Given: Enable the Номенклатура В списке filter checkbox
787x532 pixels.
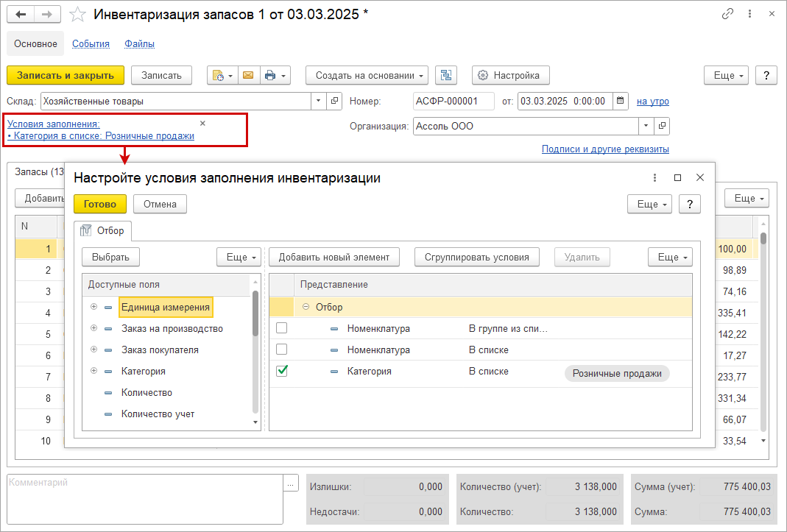Looking at the screenshot, I should tap(281, 349).
